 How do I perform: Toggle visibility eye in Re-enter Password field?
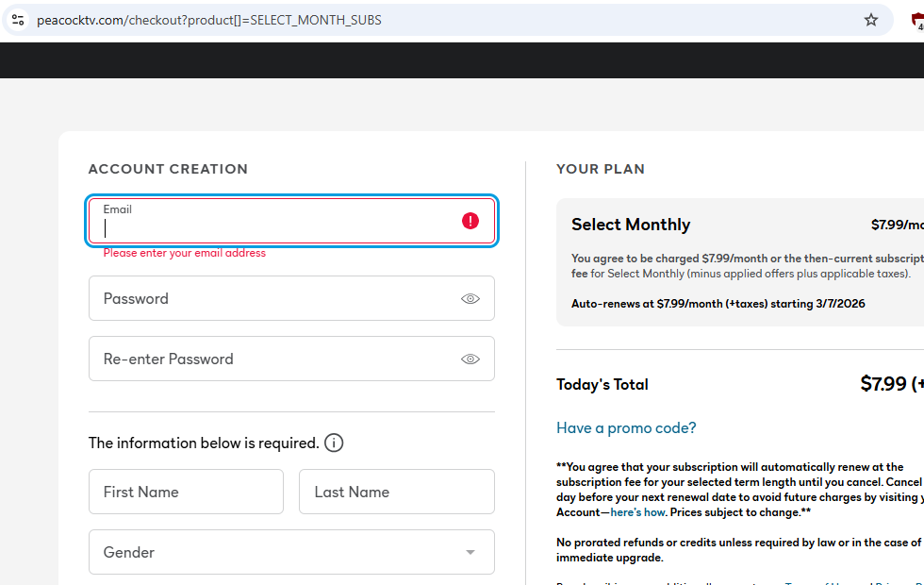coord(470,359)
